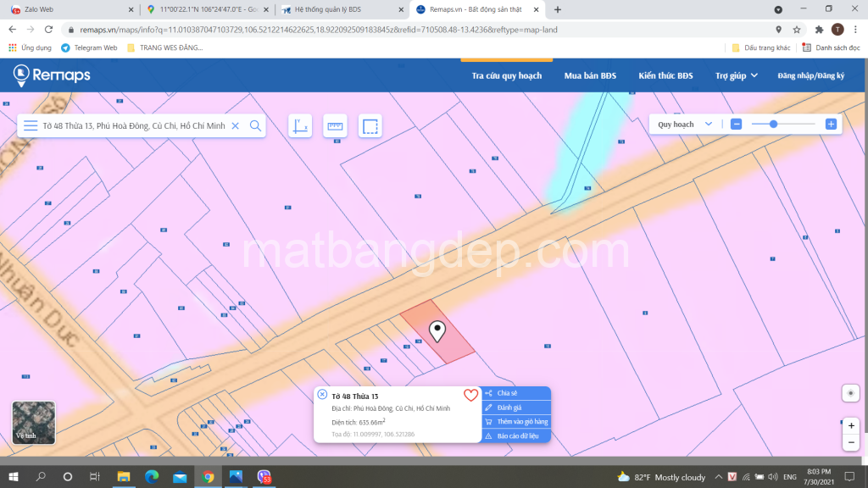This screenshot has height=488, width=868.
Task: Click Đánh giá button
Action: (516, 408)
